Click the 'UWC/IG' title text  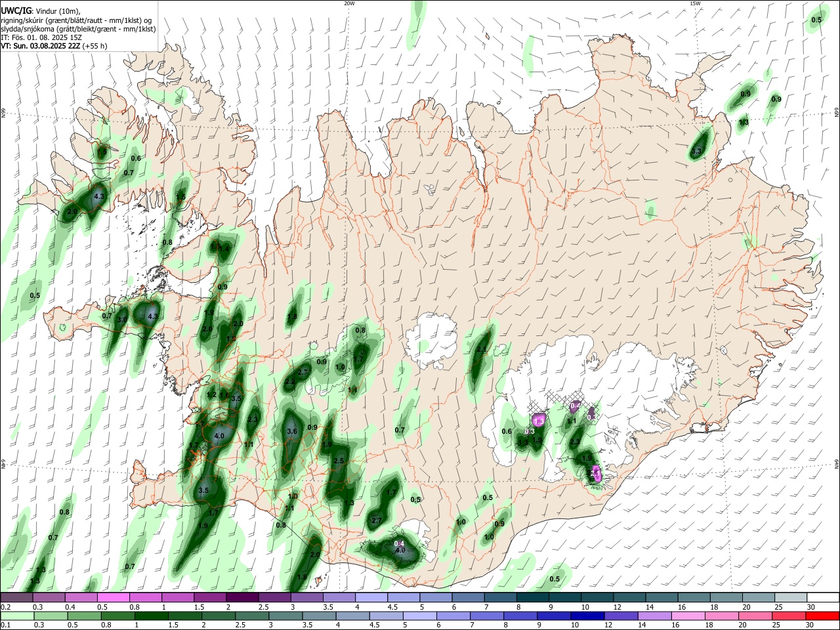pyautogui.click(x=16, y=10)
